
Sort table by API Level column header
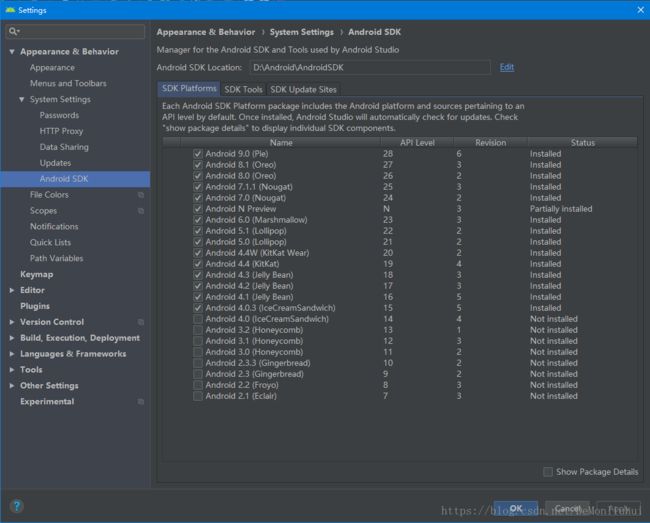pos(417,143)
